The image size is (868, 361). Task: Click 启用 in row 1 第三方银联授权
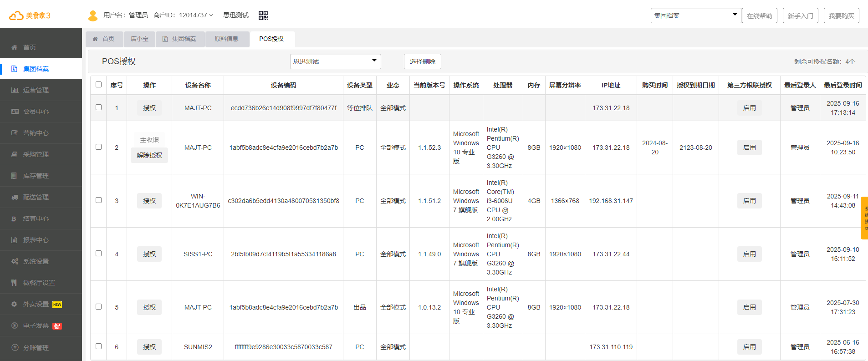coord(749,108)
